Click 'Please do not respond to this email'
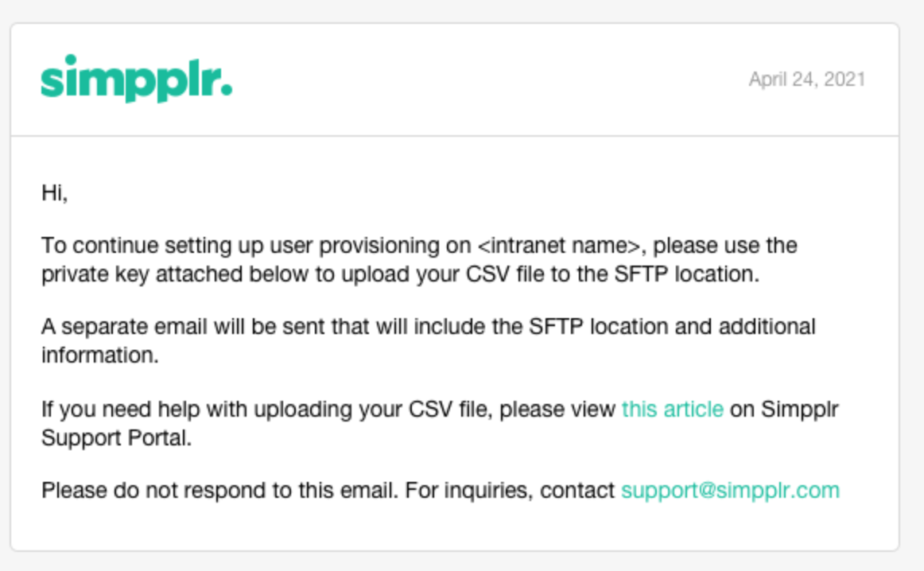 point(219,490)
